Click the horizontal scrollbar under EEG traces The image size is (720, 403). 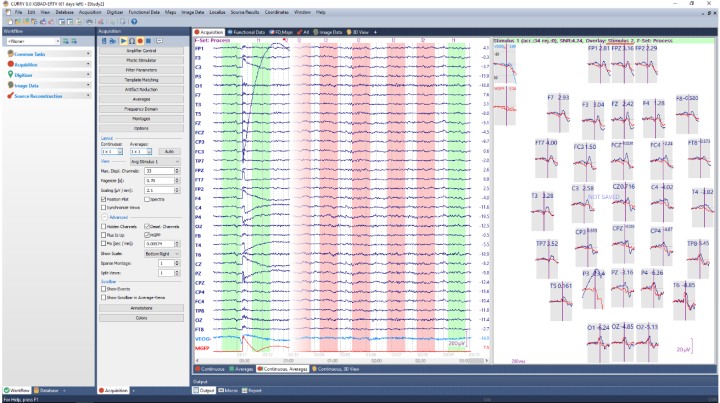(340, 361)
